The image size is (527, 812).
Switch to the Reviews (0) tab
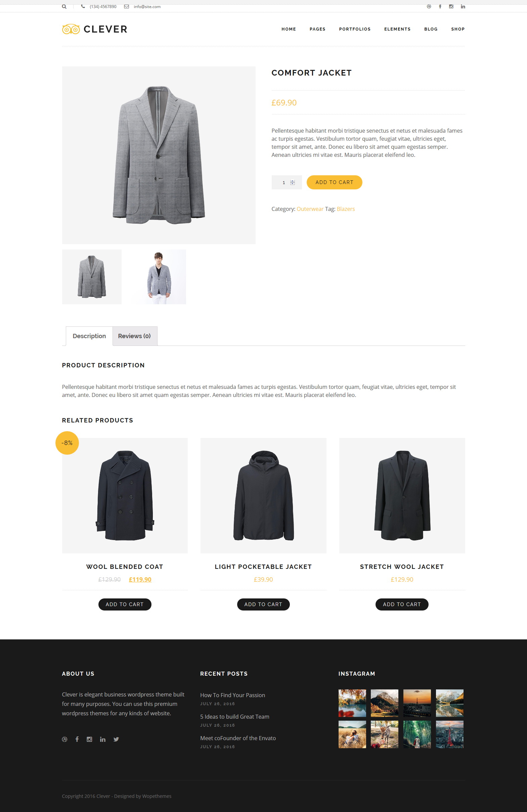pos(134,336)
